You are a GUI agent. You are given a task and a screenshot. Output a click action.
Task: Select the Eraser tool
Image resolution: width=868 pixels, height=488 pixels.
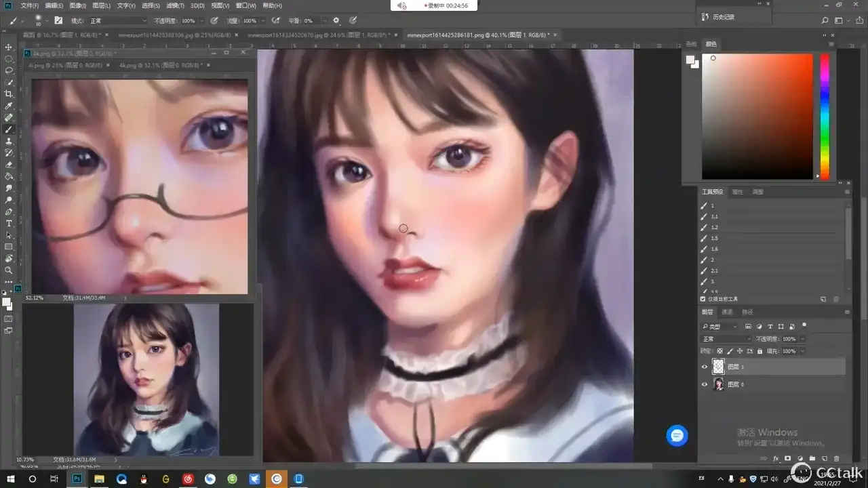click(9, 165)
